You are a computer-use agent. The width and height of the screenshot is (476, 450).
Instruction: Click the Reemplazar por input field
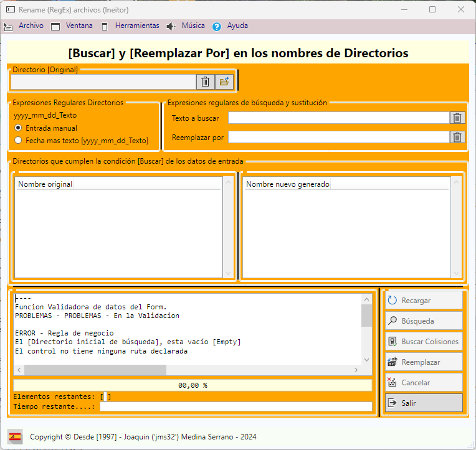339,137
